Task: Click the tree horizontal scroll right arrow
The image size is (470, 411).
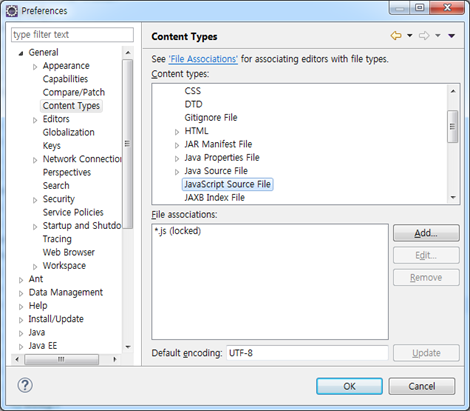Action: coord(114,359)
